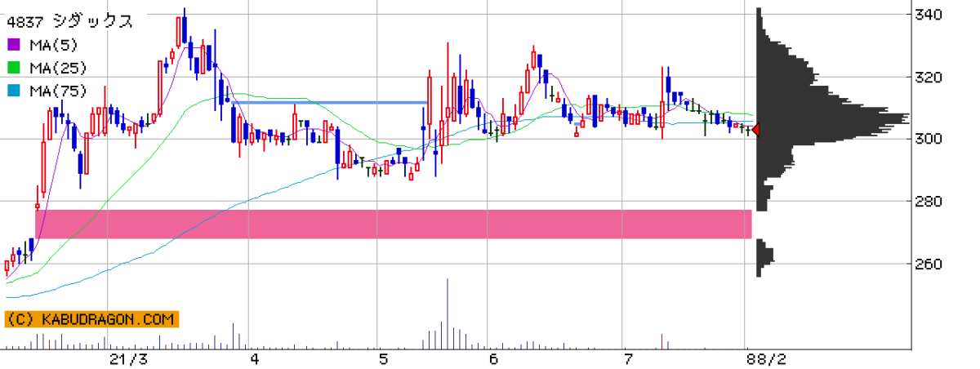
Task: Click the green MA(25) legend swatch
Action: pos(14,68)
